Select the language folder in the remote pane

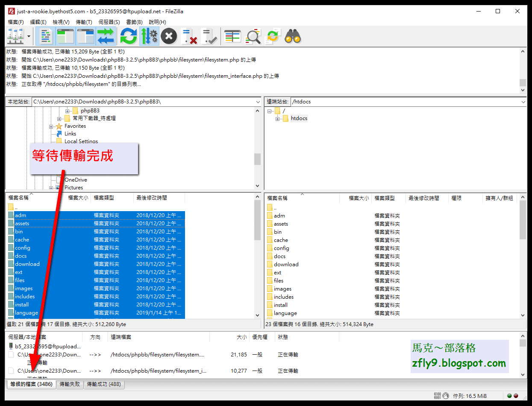(285, 313)
